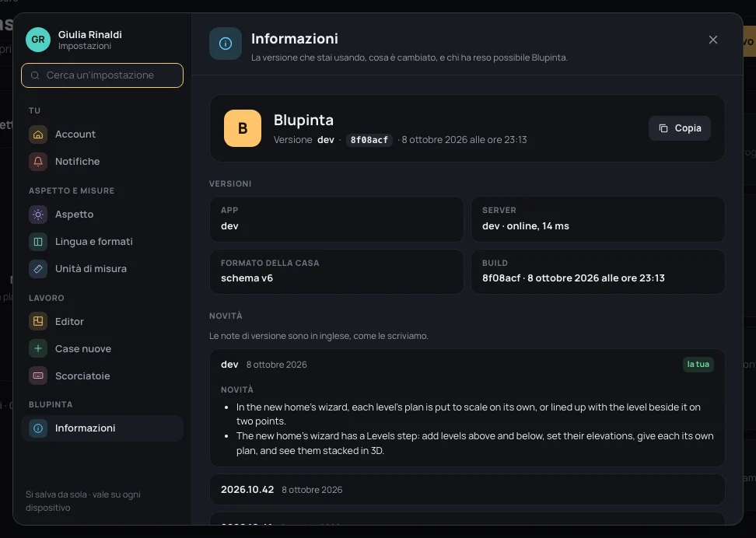The image size is (756, 538).
Task: Click the SERVER dev online card
Action: click(x=598, y=219)
